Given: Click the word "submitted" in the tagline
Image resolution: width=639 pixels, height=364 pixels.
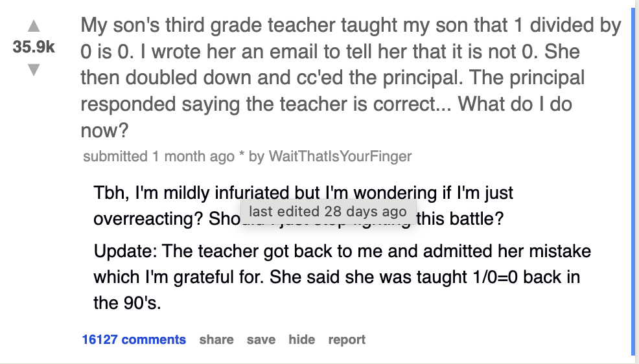Looking at the screenshot, I should pyautogui.click(x=115, y=156).
